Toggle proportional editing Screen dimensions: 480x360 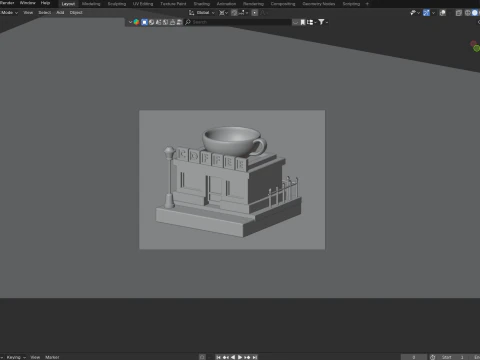click(255, 13)
